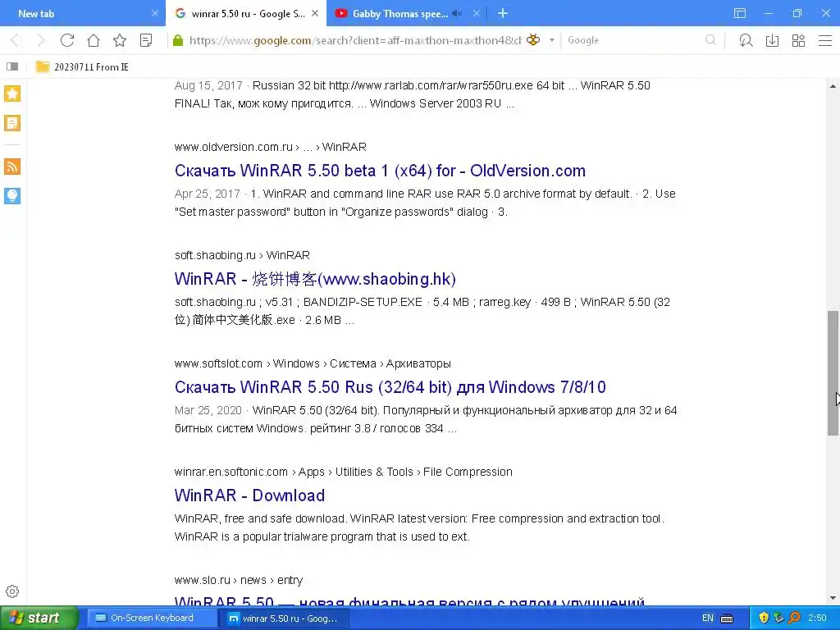
Task: Click www.softslot.com breadcrumb text
Action: click(x=218, y=363)
